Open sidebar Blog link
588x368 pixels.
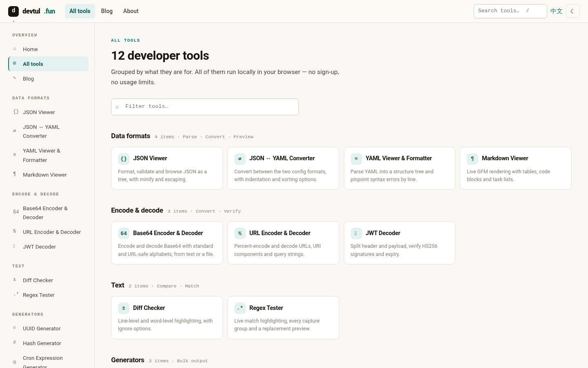48,79
